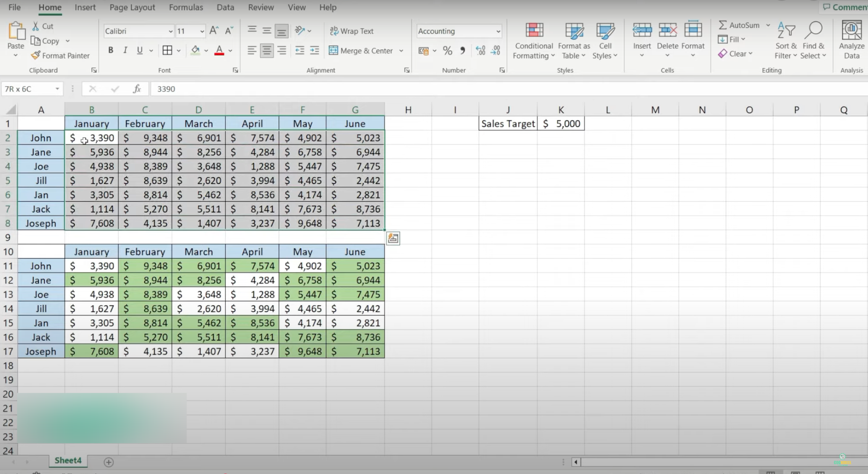Open the Quick Analysis icon below table

[x=393, y=238]
